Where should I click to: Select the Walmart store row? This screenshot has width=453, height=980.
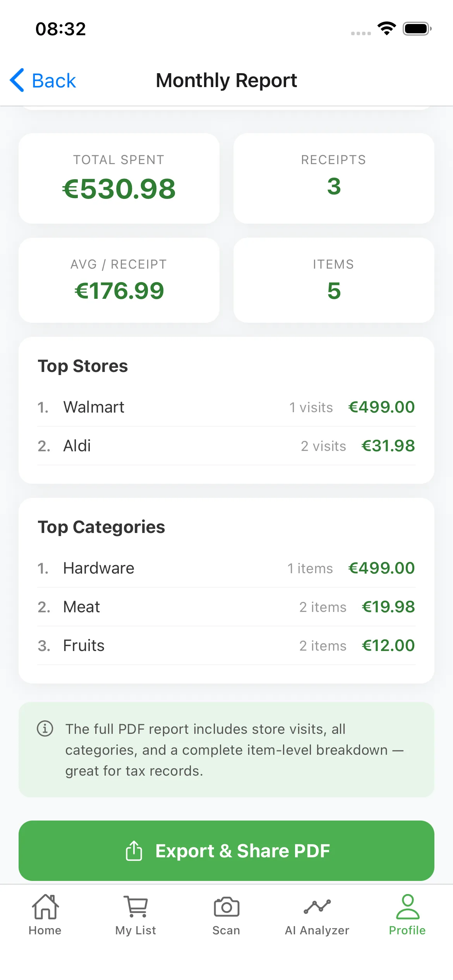(226, 407)
